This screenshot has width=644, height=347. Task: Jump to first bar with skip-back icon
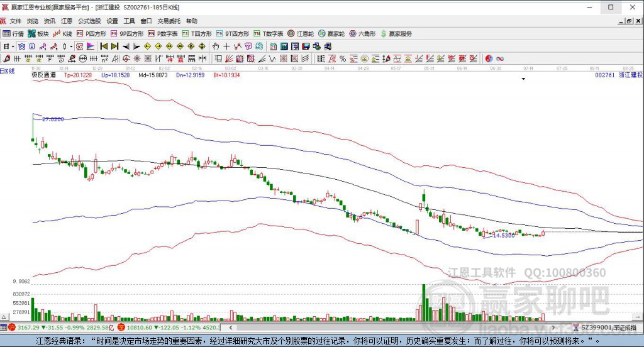tap(104, 47)
